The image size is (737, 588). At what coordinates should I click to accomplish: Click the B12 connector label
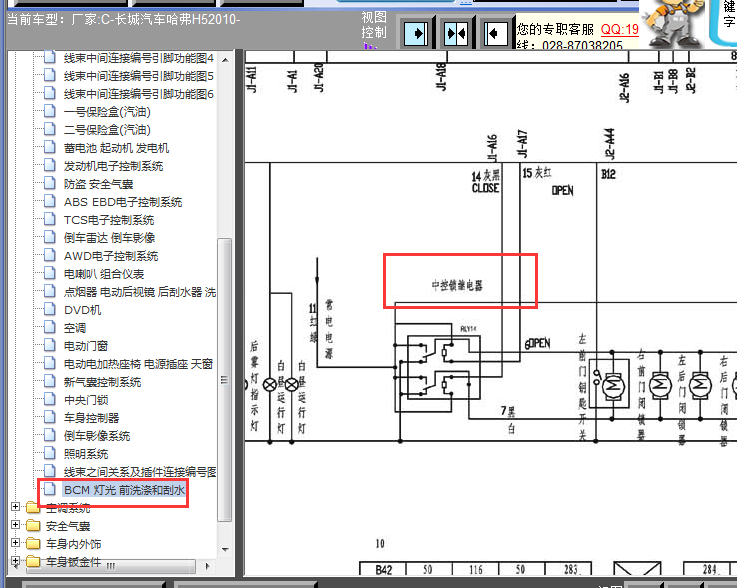pyautogui.click(x=608, y=174)
